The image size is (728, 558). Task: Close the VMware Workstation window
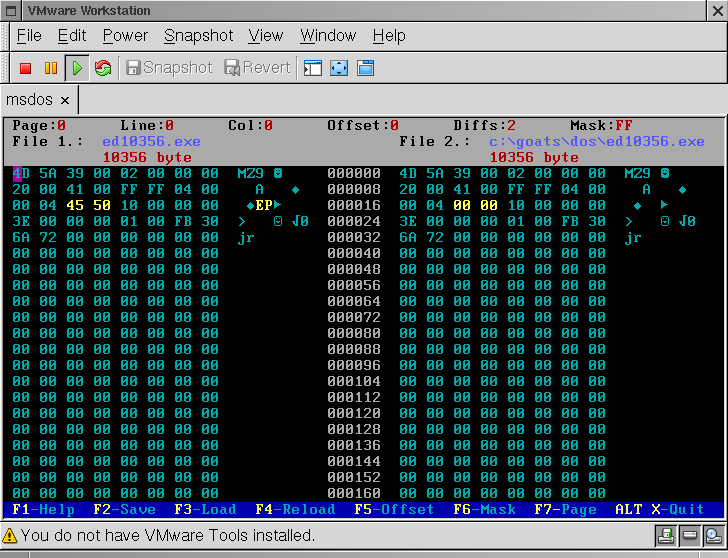717,11
